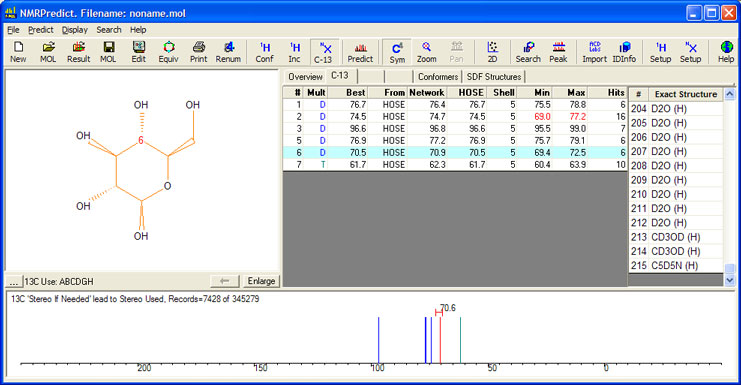
Task: Click the Search toolbar icon
Action: (x=528, y=52)
